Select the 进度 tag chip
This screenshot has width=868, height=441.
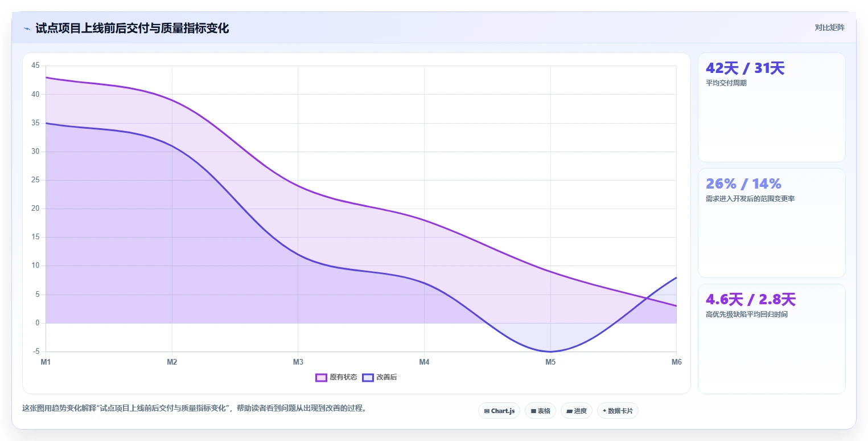pos(577,411)
